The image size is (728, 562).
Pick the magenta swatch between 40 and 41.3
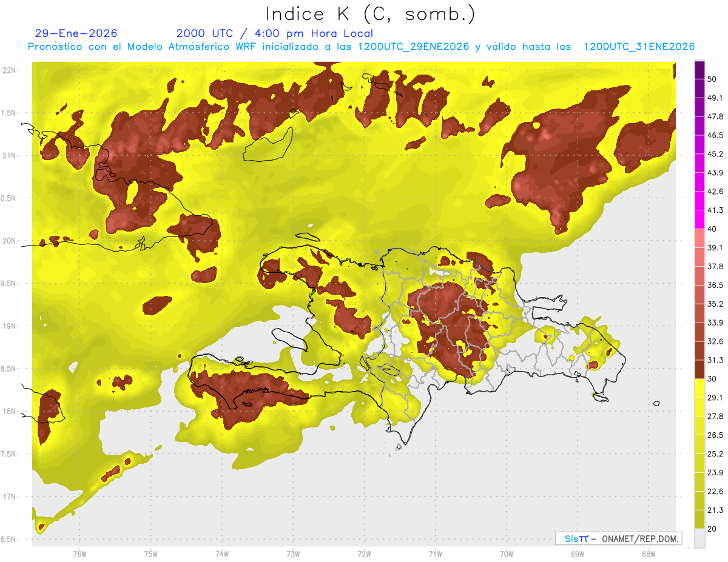tap(699, 219)
